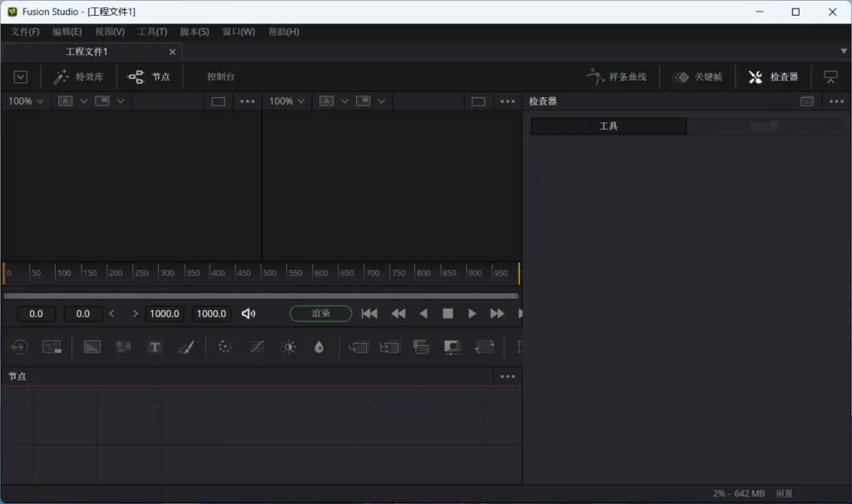This screenshot has height=504, width=852.
Task: Open left viewer options (three dots)
Action: click(247, 101)
